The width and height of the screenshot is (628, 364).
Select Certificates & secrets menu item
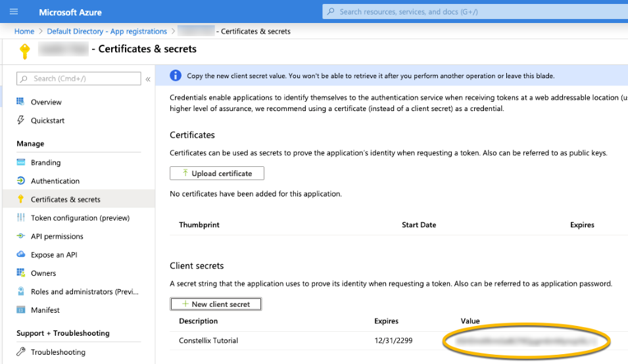(78, 199)
